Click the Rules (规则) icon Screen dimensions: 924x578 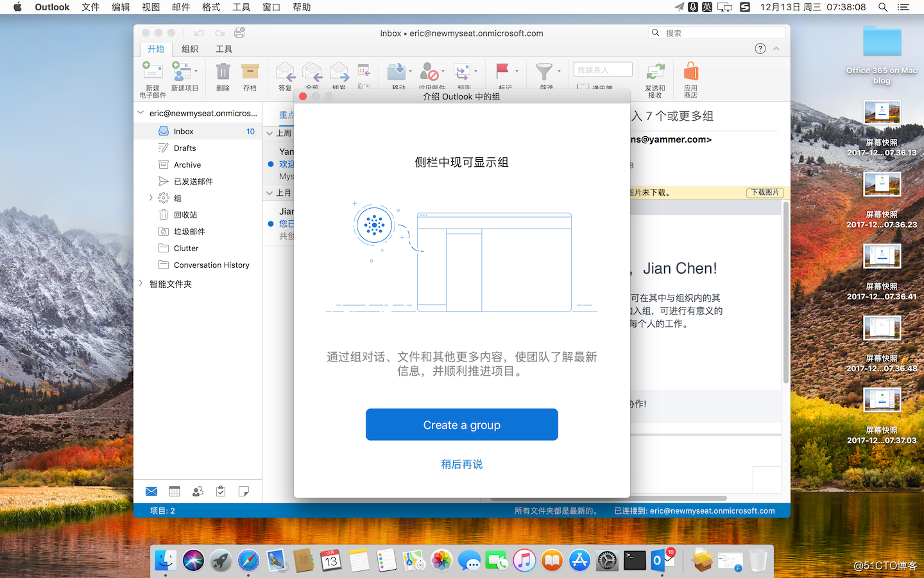tap(461, 71)
